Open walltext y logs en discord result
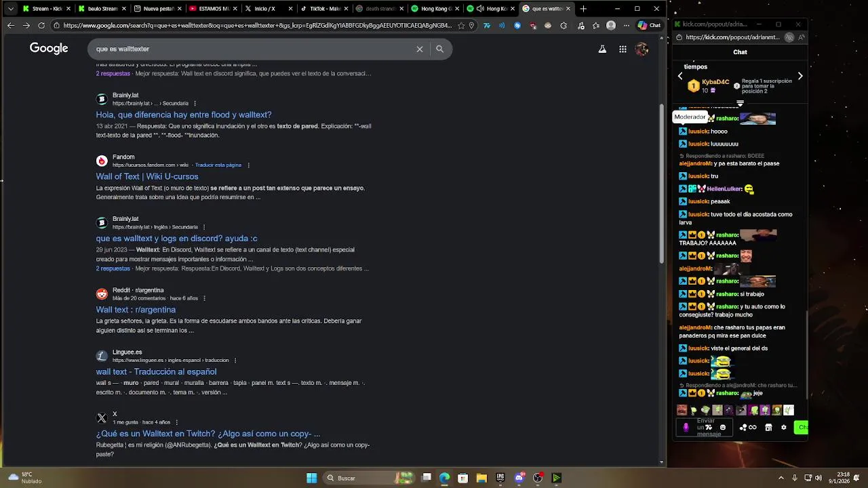This screenshot has height=488, width=868. point(176,239)
